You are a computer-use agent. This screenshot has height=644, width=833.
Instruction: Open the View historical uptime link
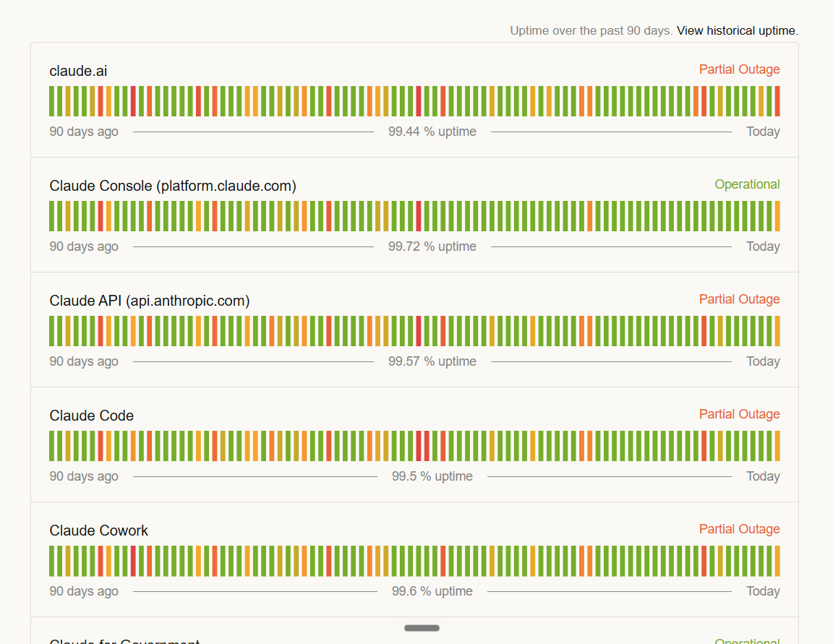pyautogui.click(x=738, y=31)
